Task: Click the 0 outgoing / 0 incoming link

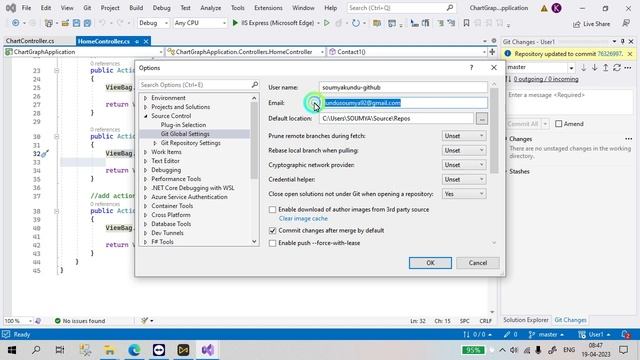Action: click(x=546, y=79)
